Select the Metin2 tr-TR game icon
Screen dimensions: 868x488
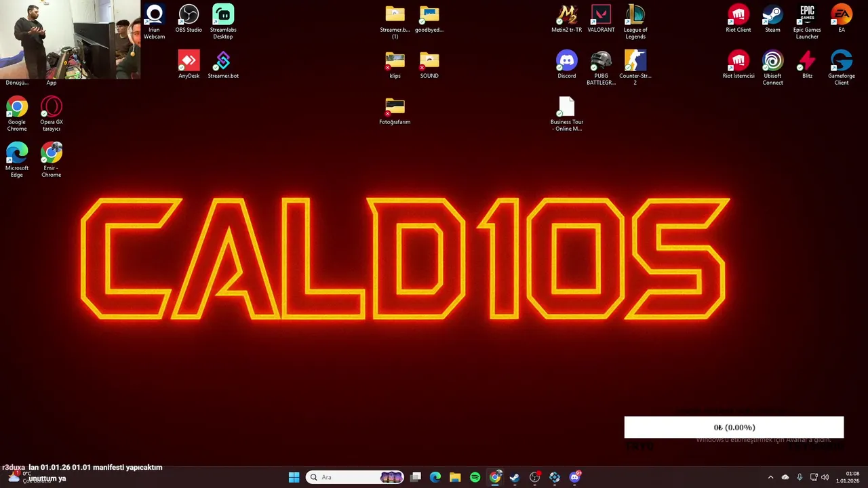click(x=567, y=19)
